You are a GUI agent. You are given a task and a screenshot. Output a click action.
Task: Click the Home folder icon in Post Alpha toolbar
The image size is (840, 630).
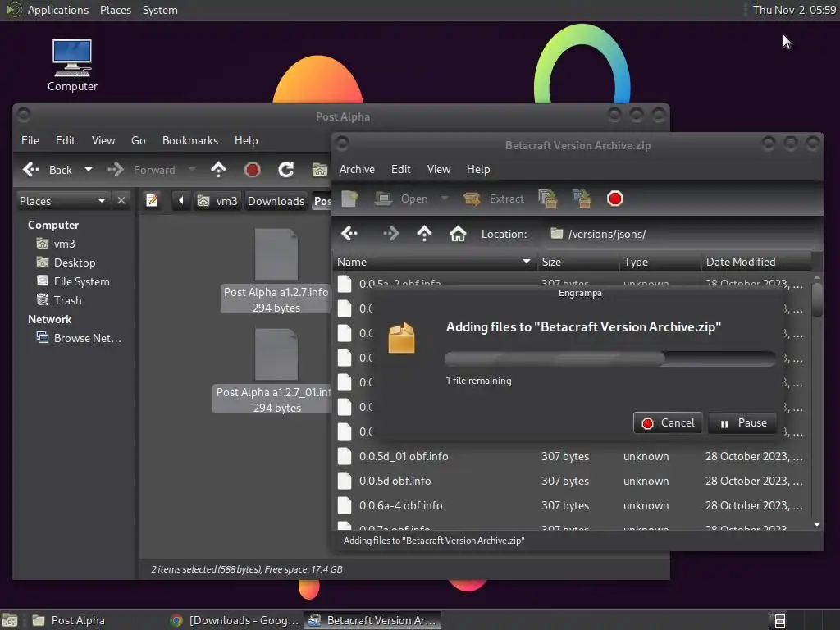319,171
